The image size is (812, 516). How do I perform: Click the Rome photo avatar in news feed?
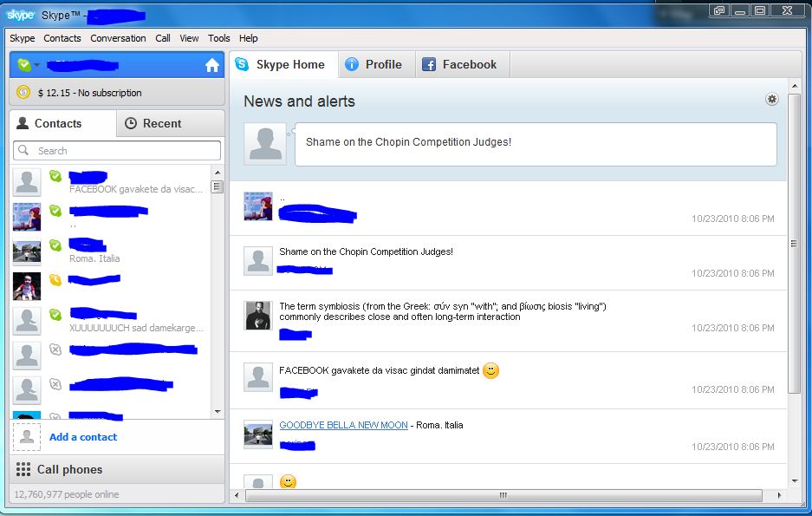pos(258,434)
